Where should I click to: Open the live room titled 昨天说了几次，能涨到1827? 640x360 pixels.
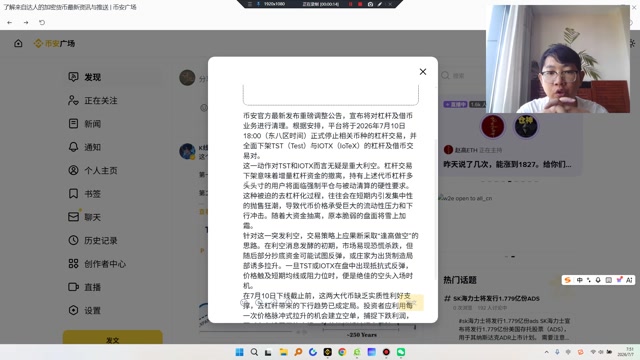(507, 164)
